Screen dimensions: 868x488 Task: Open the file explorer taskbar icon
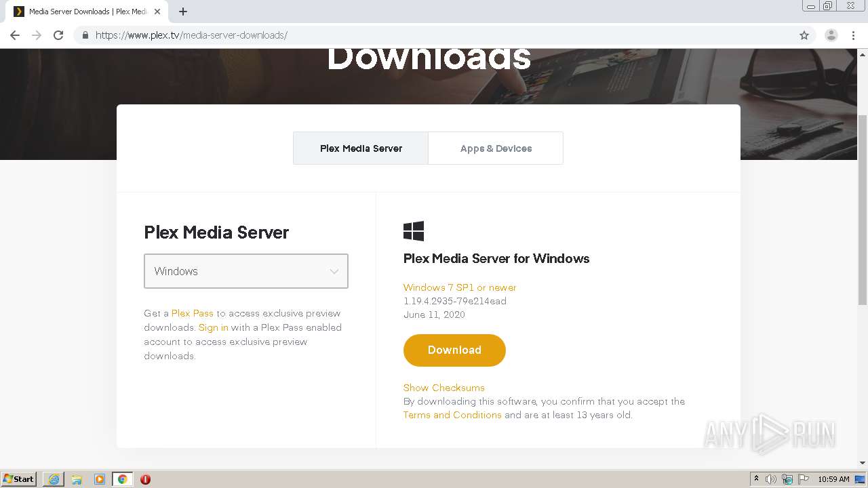(x=77, y=479)
